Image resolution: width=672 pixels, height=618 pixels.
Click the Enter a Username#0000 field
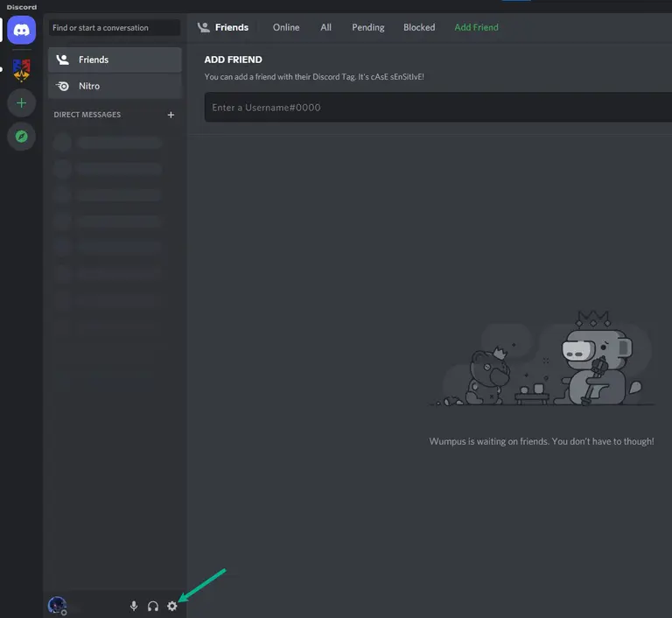(438, 107)
